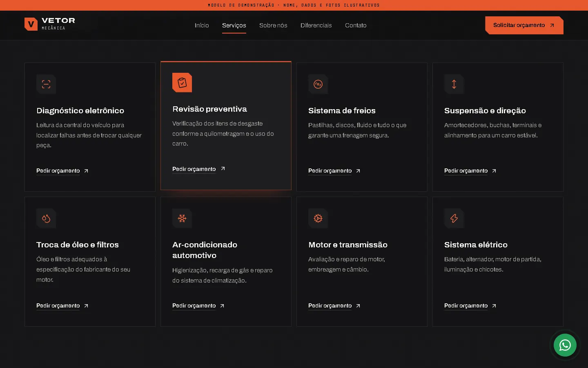Click the Diagnóstico eletrônico scan icon
The width and height of the screenshot is (588, 368).
pyautogui.click(x=46, y=84)
